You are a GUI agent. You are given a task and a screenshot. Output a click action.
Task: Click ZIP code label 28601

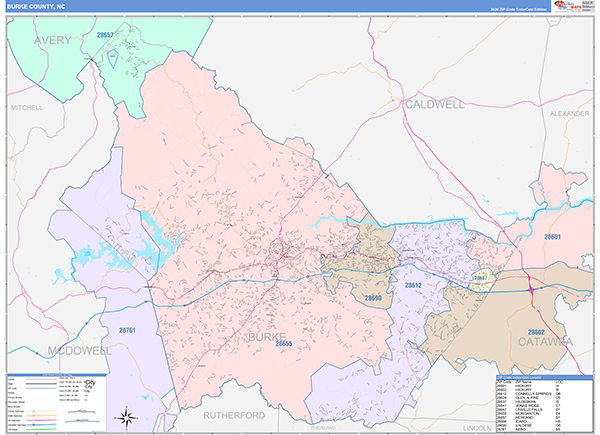click(552, 237)
